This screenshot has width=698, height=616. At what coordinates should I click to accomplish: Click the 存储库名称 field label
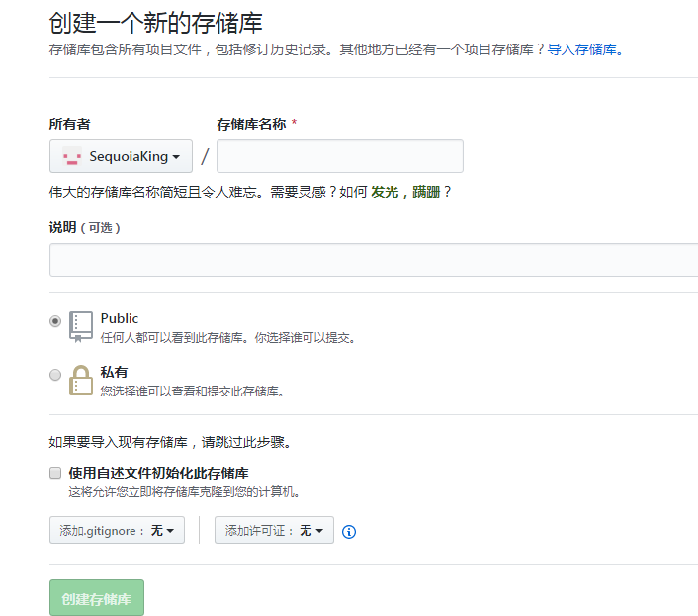[x=251, y=124]
